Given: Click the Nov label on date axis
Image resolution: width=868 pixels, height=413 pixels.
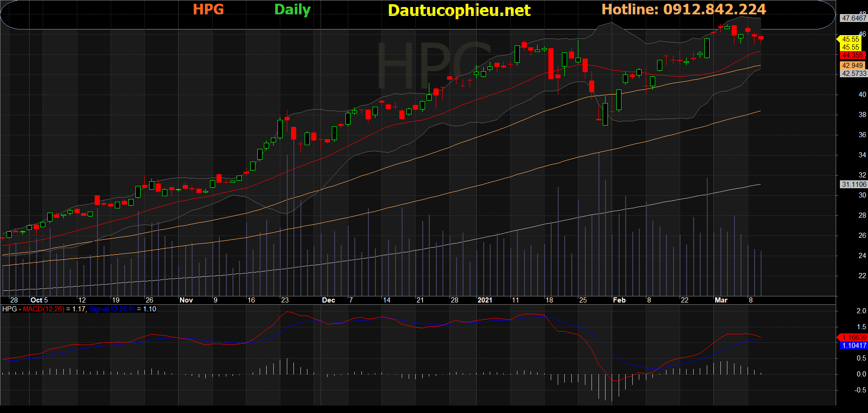Looking at the screenshot, I should click(x=186, y=300).
